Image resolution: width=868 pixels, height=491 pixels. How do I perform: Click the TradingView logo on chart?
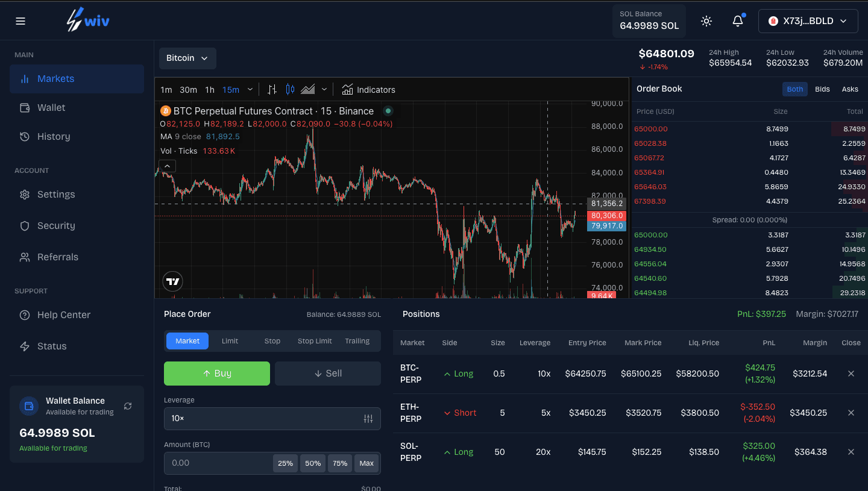pos(173,281)
